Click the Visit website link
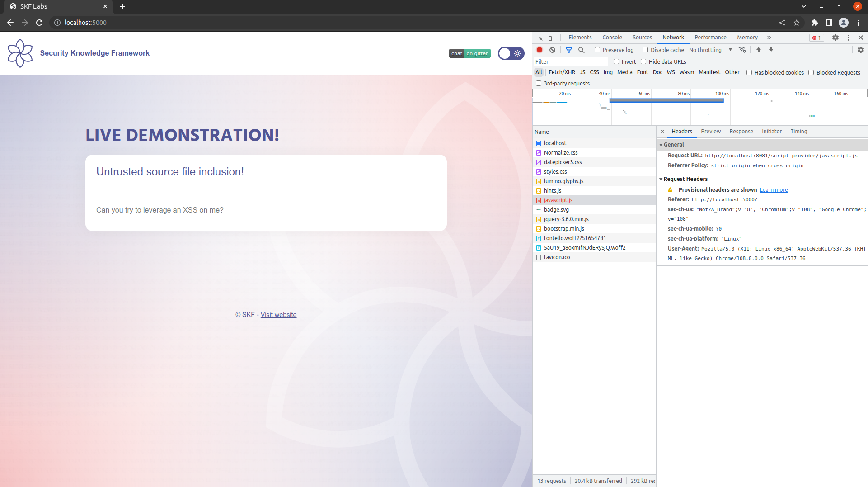The height and width of the screenshot is (487, 868). pyautogui.click(x=278, y=315)
